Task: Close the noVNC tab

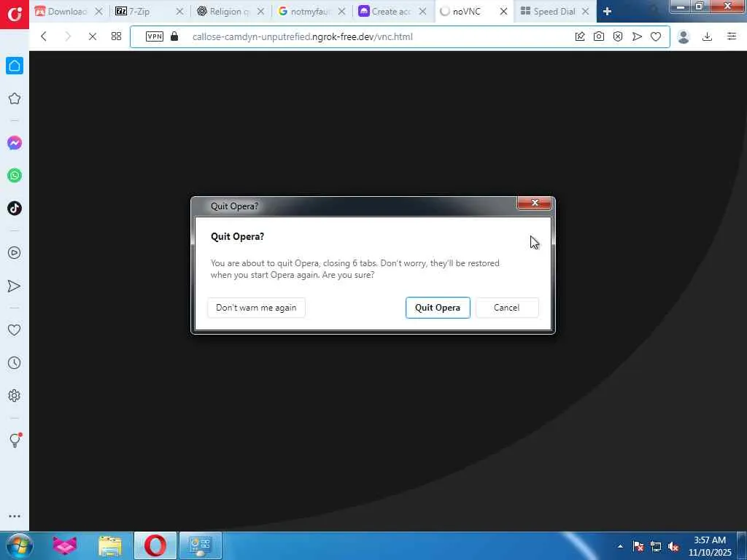Action: click(503, 12)
